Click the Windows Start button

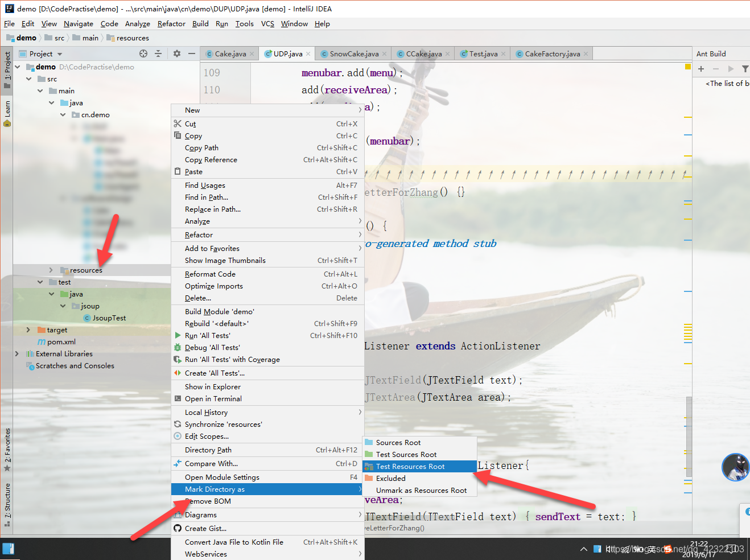tap(9, 549)
